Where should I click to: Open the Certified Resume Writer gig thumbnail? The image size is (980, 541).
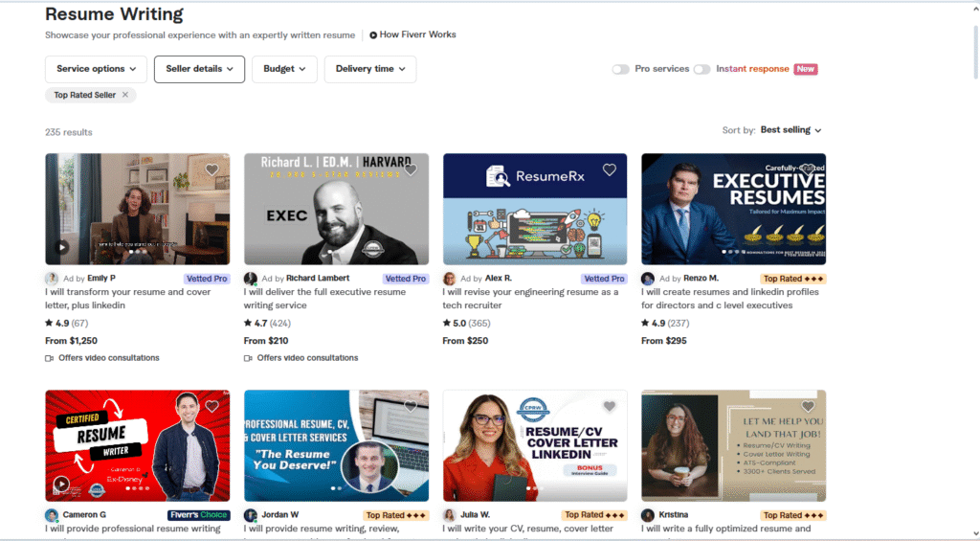(138, 446)
